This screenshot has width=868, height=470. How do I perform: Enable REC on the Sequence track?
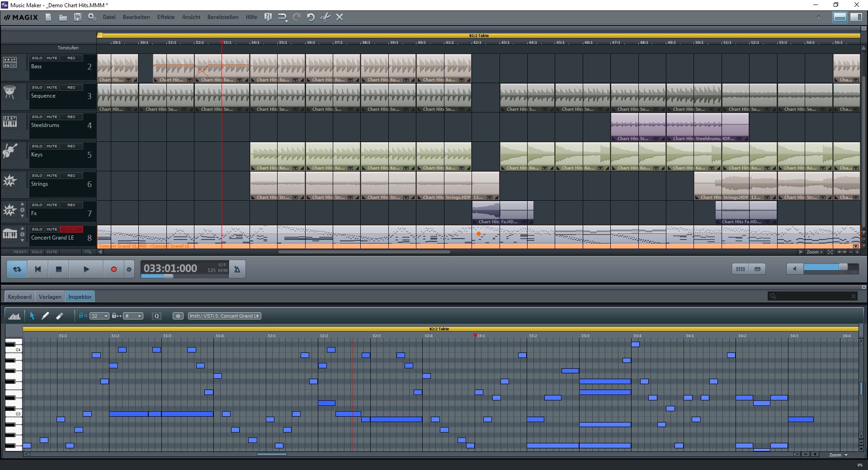pos(71,87)
